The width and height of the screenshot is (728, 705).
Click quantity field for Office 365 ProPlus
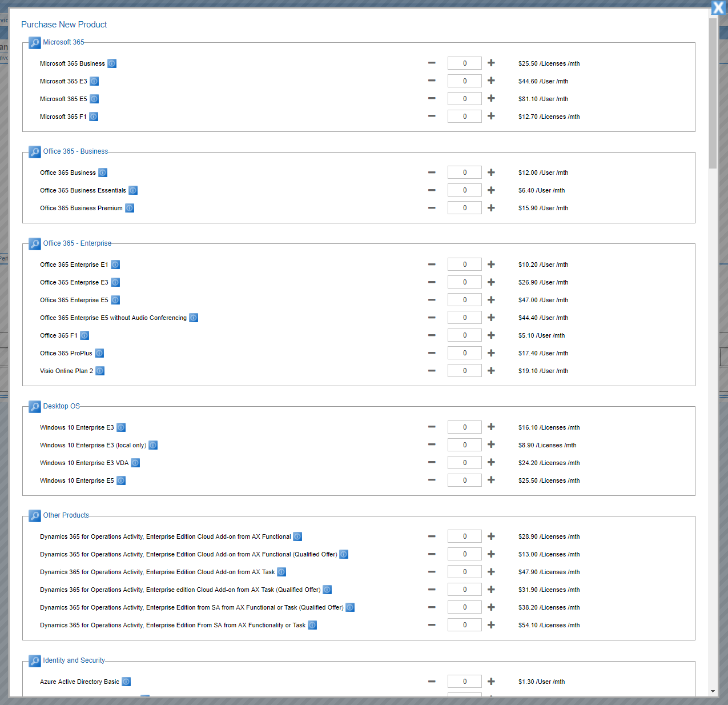[x=465, y=353]
